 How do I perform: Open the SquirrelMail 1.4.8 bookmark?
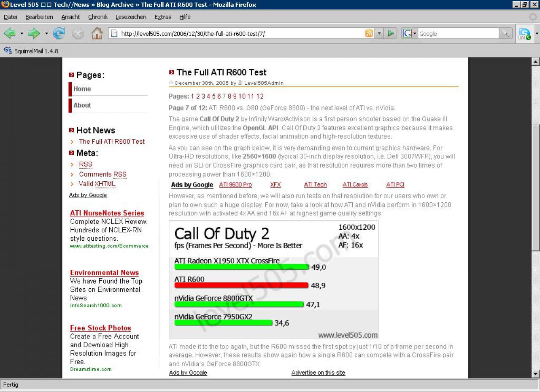click(x=31, y=51)
